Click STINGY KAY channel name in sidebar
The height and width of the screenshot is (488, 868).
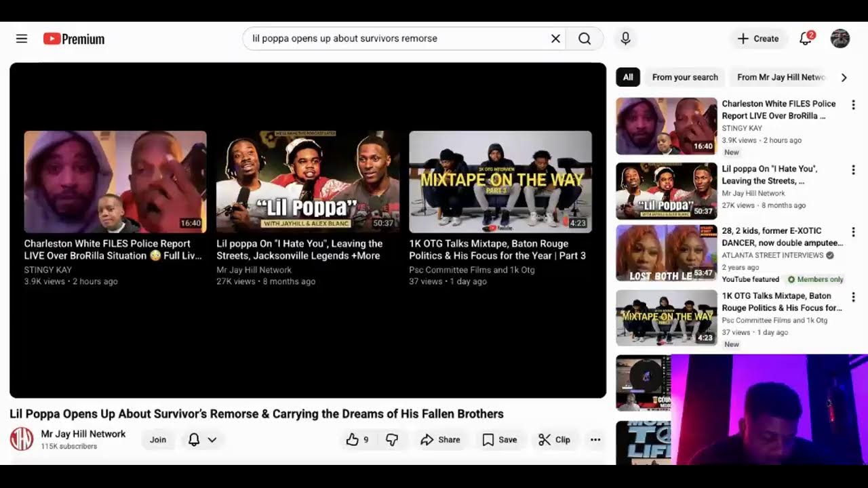pyautogui.click(x=742, y=128)
